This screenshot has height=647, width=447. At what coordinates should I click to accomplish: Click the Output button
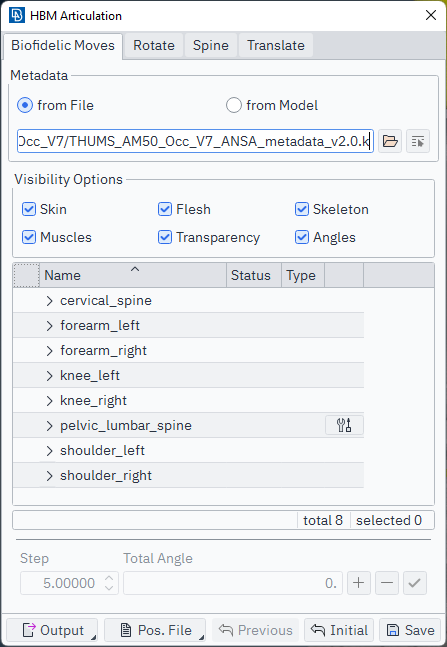tap(52, 630)
